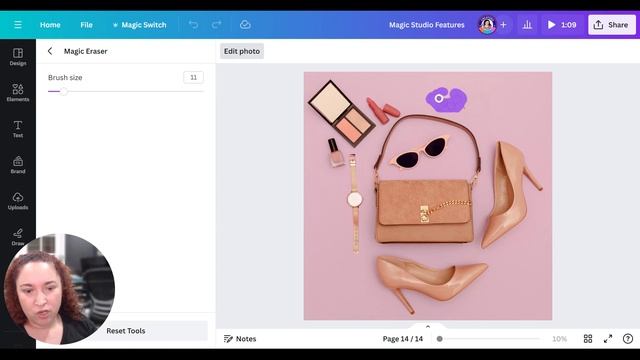Click the Share button
The height and width of the screenshot is (360, 640).
[x=611, y=25]
